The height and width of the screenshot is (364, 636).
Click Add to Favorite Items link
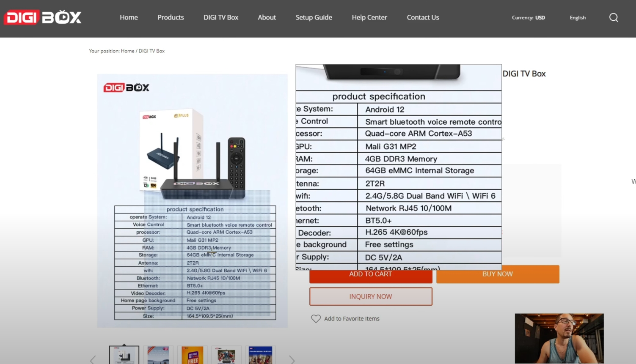(x=352, y=319)
